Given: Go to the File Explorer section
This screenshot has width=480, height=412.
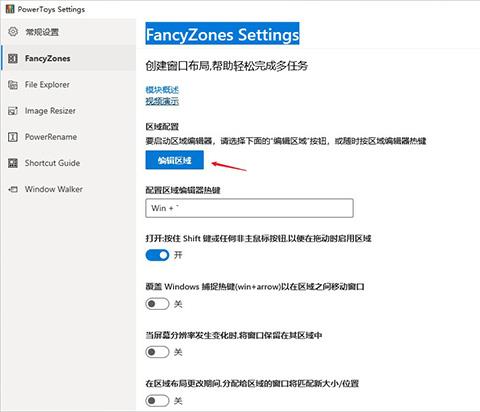Looking at the screenshot, I should point(47,85).
